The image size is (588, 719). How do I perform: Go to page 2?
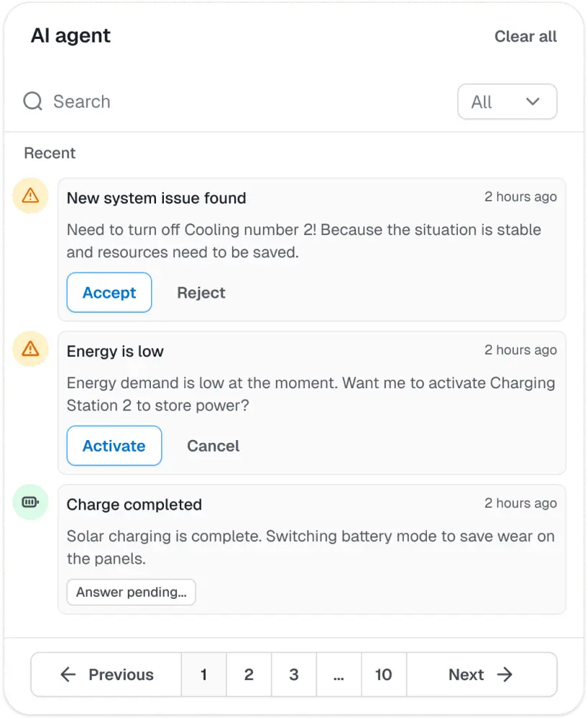(249, 674)
